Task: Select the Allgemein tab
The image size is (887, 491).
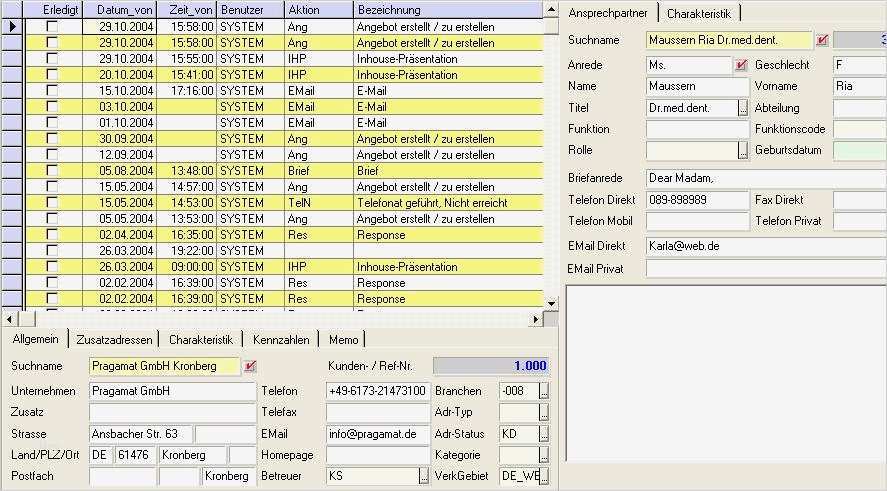Action: click(36, 339)
